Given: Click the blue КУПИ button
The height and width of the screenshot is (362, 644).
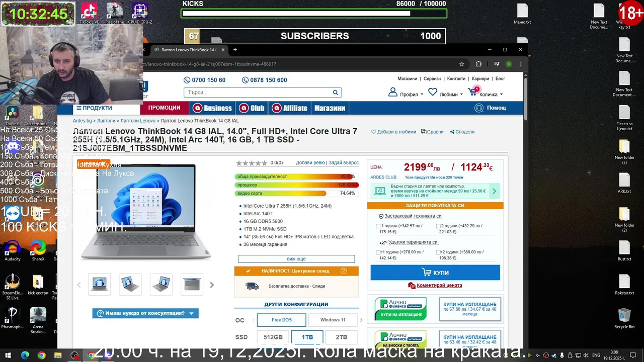Looking at the screenshot, I should click(x=435, y=273).
